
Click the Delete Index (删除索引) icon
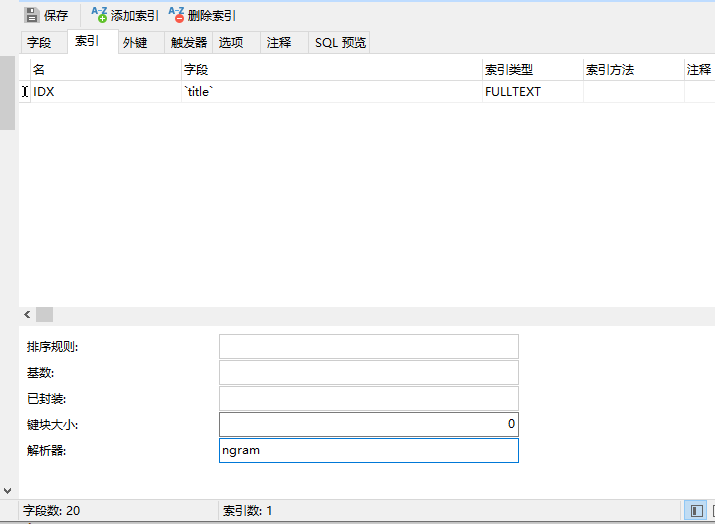pos(176,15)
